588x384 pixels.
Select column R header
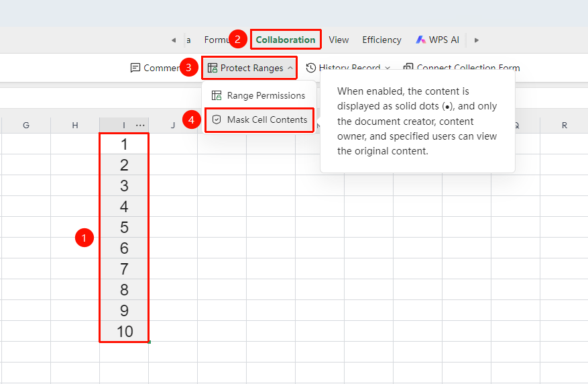[x=565, y=126]
